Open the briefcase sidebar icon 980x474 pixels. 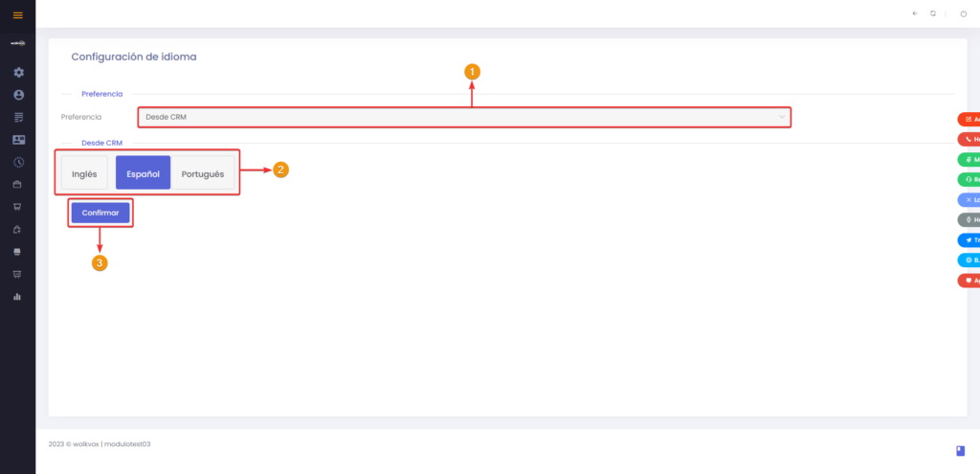coord(18,185)
